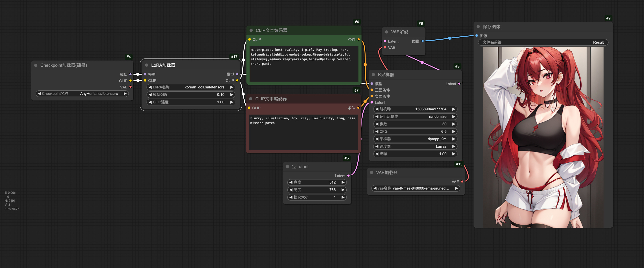Click the VAE output port of VAE加载器
Image resolution: width=644 pixels, height=268 pixels.
click(x=461, y=182)
